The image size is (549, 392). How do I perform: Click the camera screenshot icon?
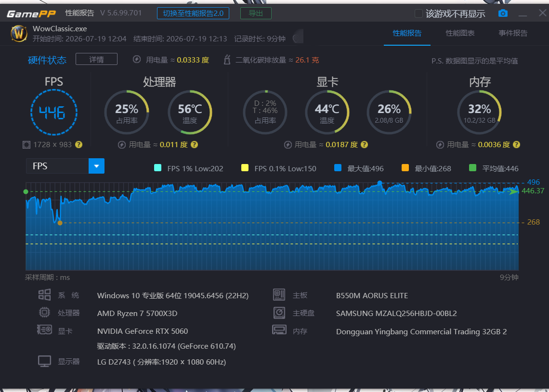pos(503,13)
